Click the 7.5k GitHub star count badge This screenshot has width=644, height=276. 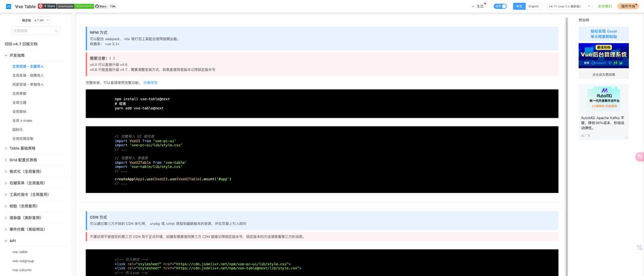(113, 7)
